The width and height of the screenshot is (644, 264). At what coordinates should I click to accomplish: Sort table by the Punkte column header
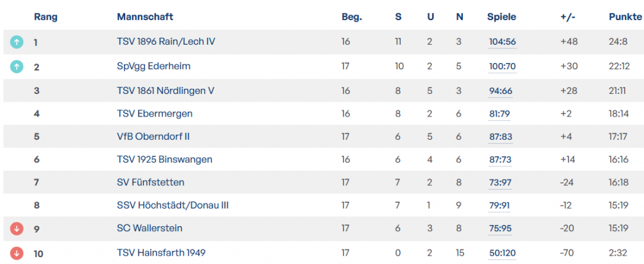pyautogui.click(x=625, y=17)
